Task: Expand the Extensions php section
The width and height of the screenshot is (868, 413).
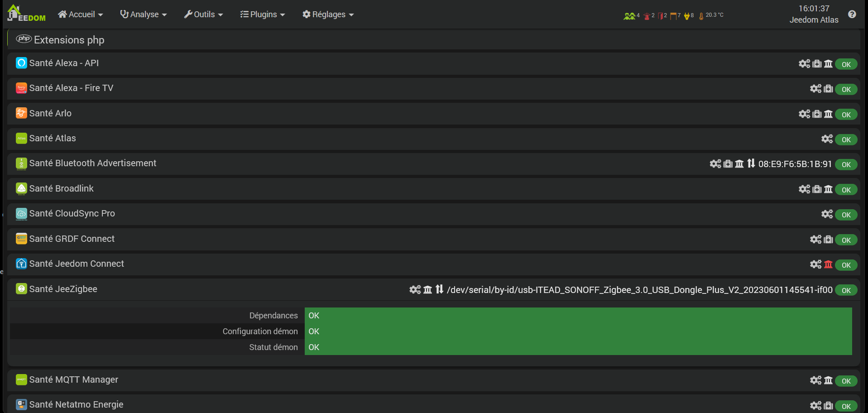Action: pyautogui.click(x=434, y=40)
